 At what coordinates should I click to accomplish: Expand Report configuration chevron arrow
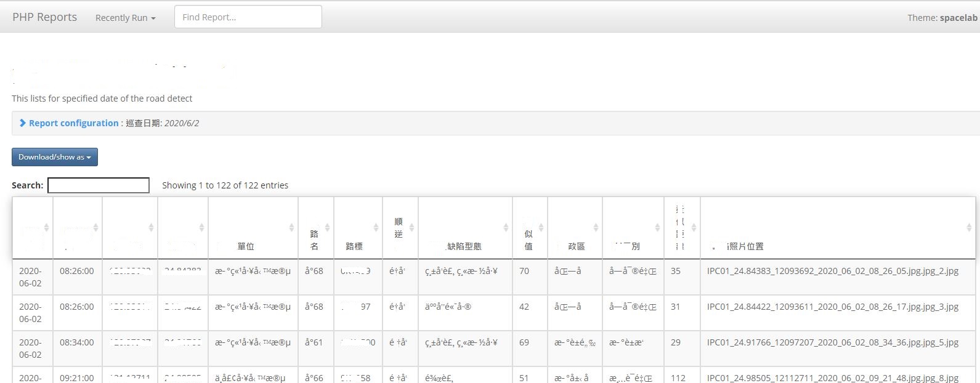click(23, 123)
